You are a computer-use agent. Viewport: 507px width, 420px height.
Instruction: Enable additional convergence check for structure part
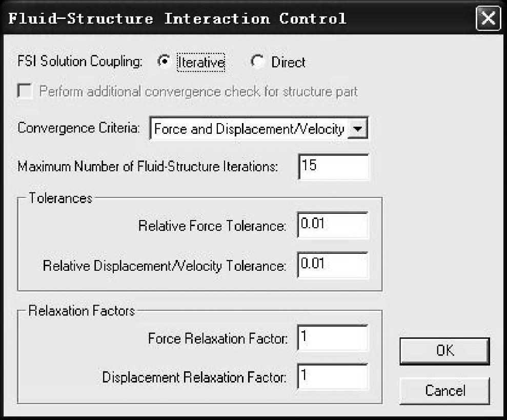pyautogui.click(x=25, y=92)
